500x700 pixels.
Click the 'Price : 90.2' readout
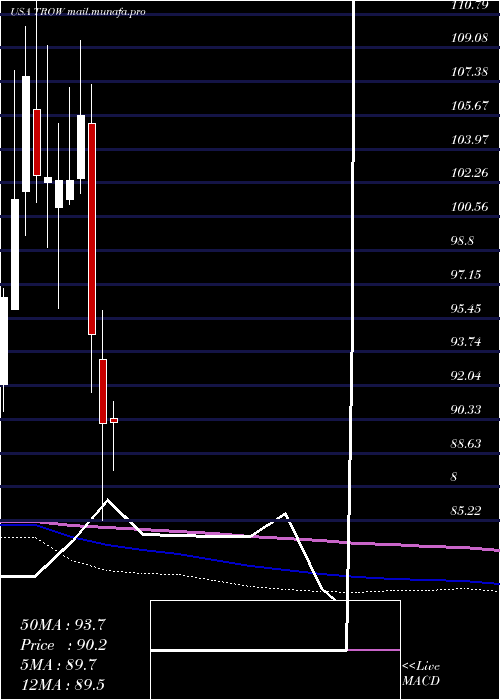[x=63, y=645]
